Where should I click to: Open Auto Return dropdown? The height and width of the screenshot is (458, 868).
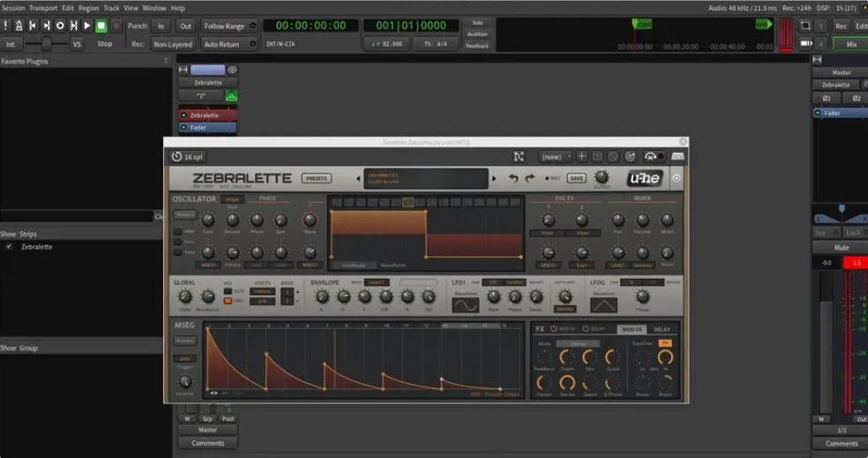pos(228,44)
